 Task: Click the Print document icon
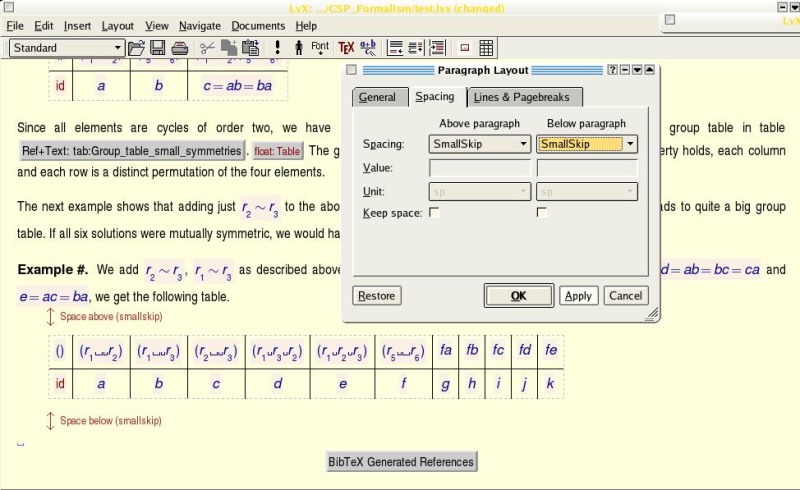pos(179,48)
